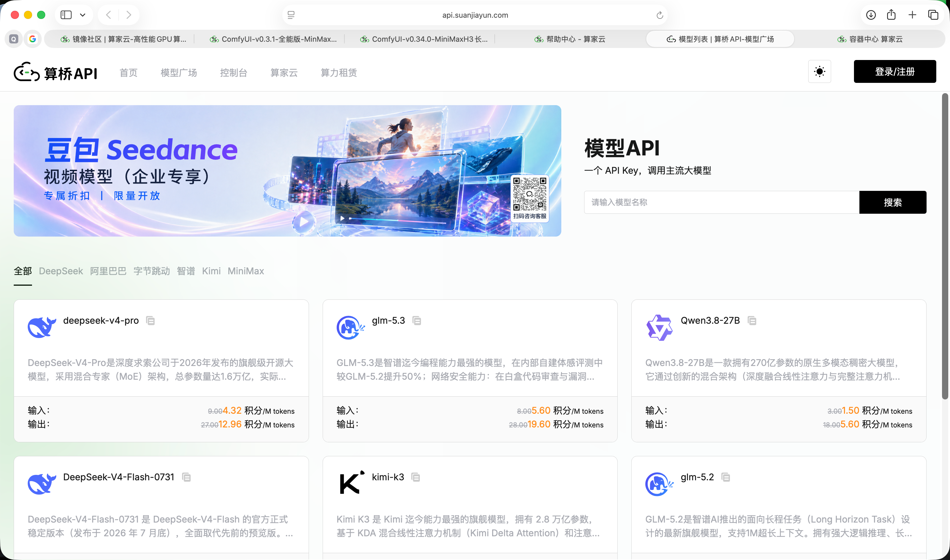This screenshot has width=950, height=560.
Task: Switch to 镜像社区 算家云 tab
Action: click(x=123, y=39)
